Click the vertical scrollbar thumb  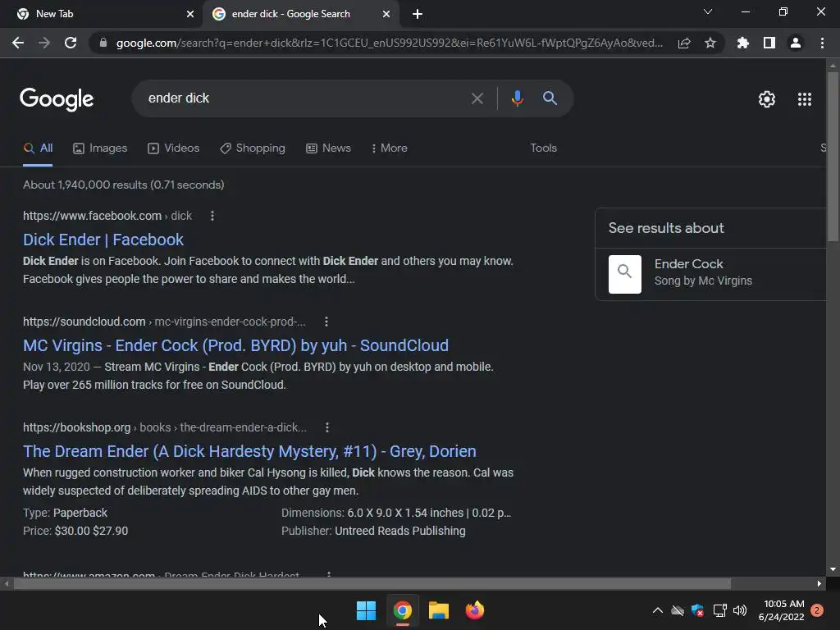point(833,155)
